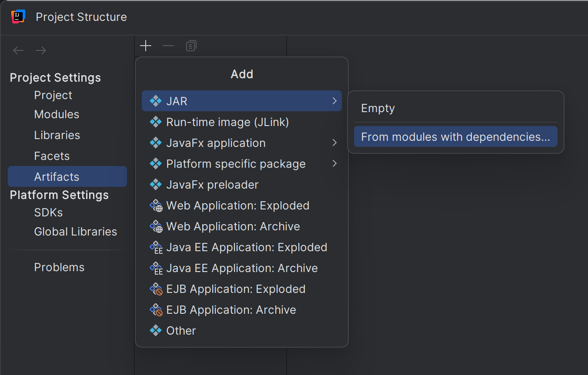Pick the JavaFx preloader option
Image resolution: width=588 pixels, height=375 pixels.
pos(212,185)
